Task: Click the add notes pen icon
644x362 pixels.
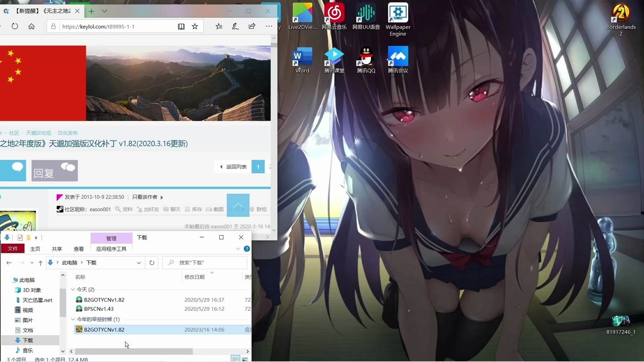Action: pyautogui.click(x=235, y=26)
